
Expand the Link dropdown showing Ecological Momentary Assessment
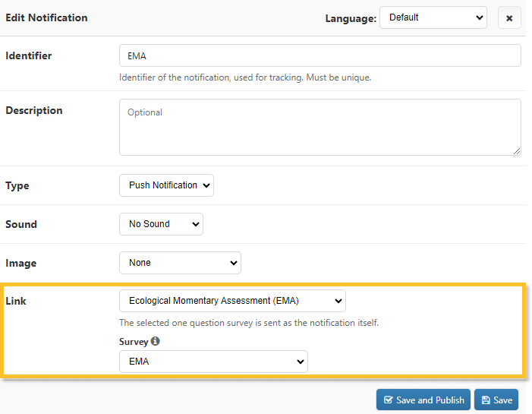click(232, 301)
